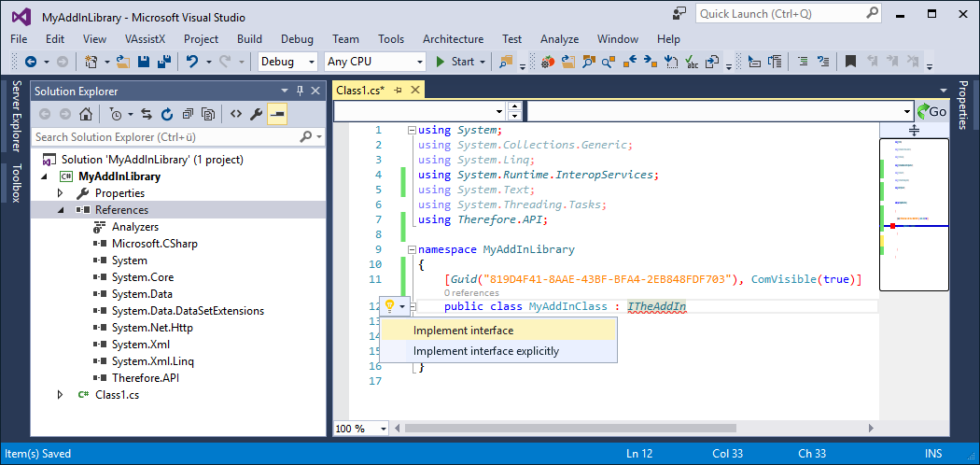Click the Start debugging button
This screenshot has width=980, height=465.
click(x=455, y=62)
